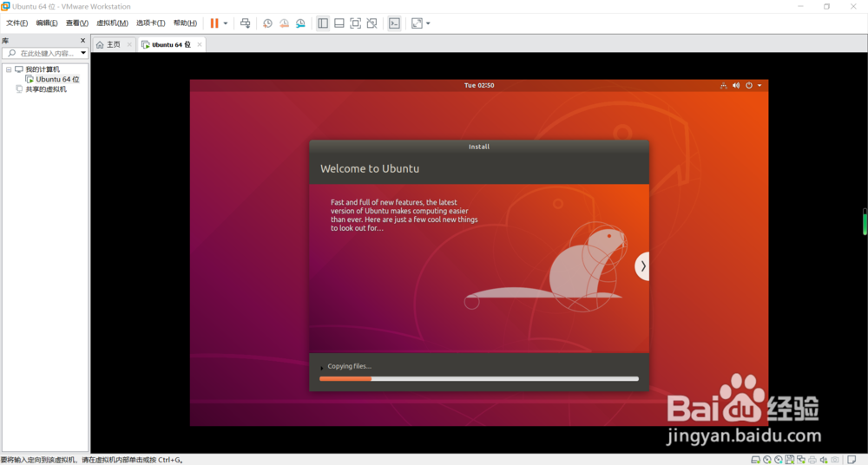This screenshot has height=465, width=868.
Task: Select 我的计算机 in the library tree
Action: (x=42, y=69)
